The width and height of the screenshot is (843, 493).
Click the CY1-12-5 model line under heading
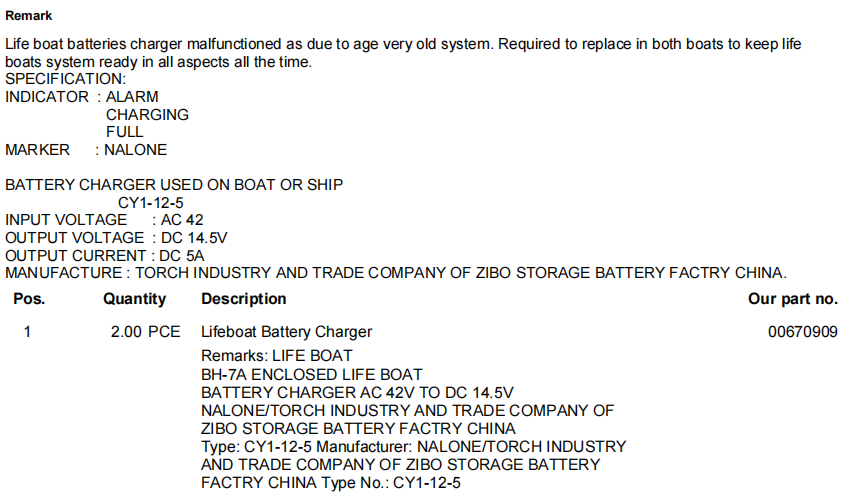(151, 203)
